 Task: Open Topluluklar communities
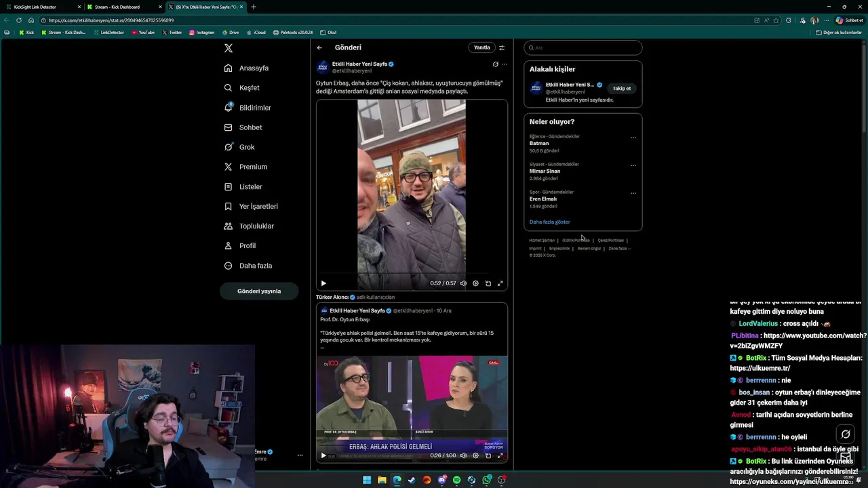(249, 226)
